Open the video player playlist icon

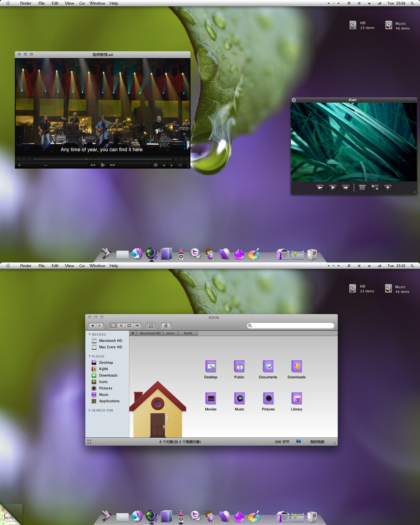(x=180, y=165)
